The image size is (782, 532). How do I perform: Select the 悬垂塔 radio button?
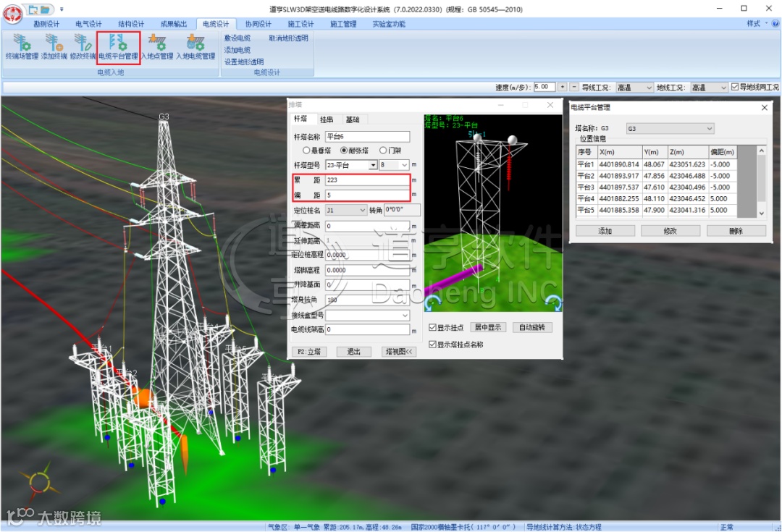click(307, 151)
